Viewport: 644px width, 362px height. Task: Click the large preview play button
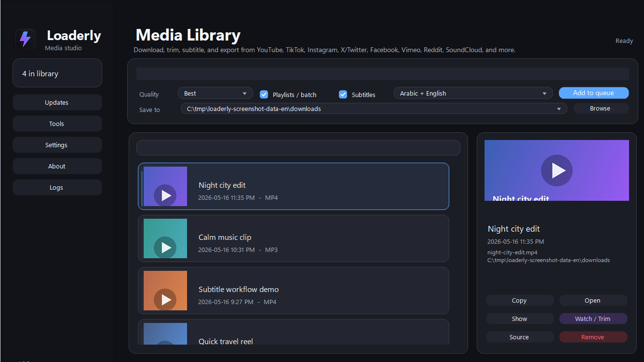click(557, 170)
